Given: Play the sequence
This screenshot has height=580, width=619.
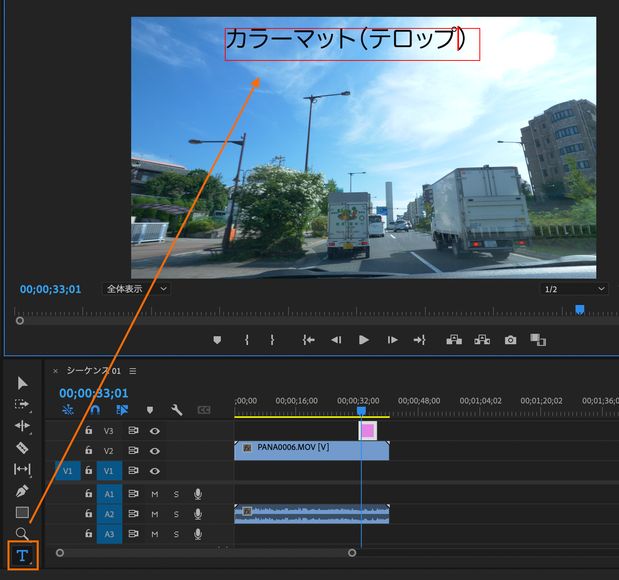Looking at the screenshot, I should 364,340.
